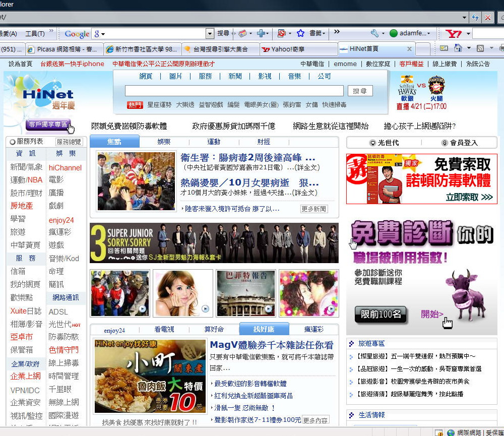The height and width of the screenshot is (436, 504).
Task: Click 客戶獨享專區 purple button
Action: [x=48, y=125]
